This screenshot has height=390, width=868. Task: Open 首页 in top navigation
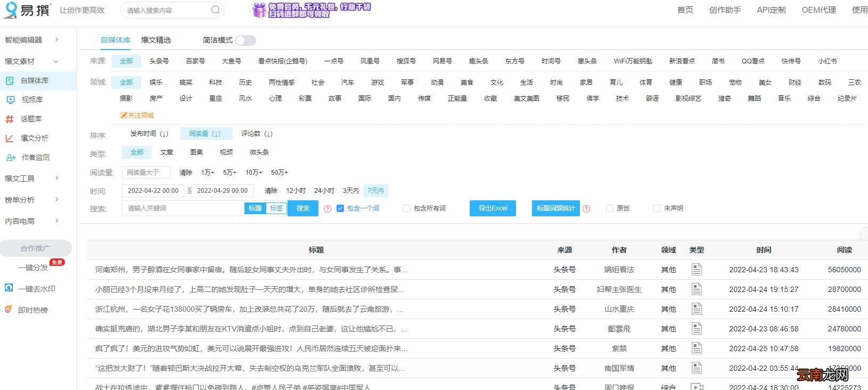[x=685, y=10]
